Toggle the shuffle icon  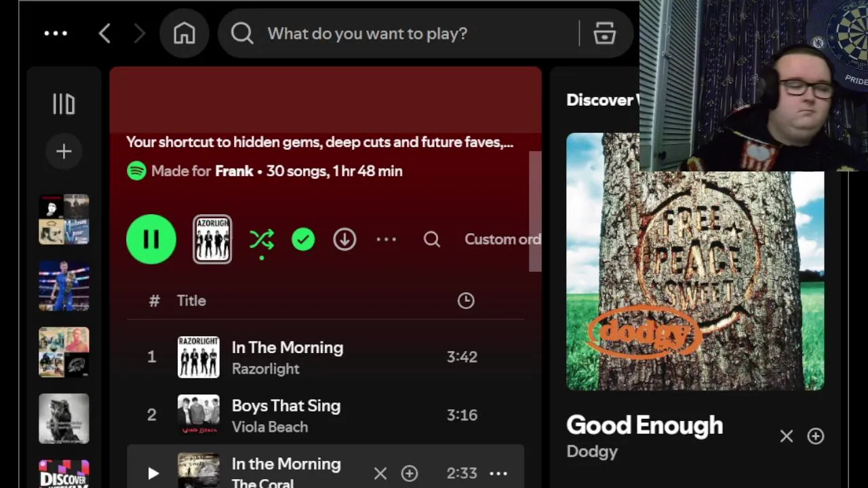pos(262,239)
